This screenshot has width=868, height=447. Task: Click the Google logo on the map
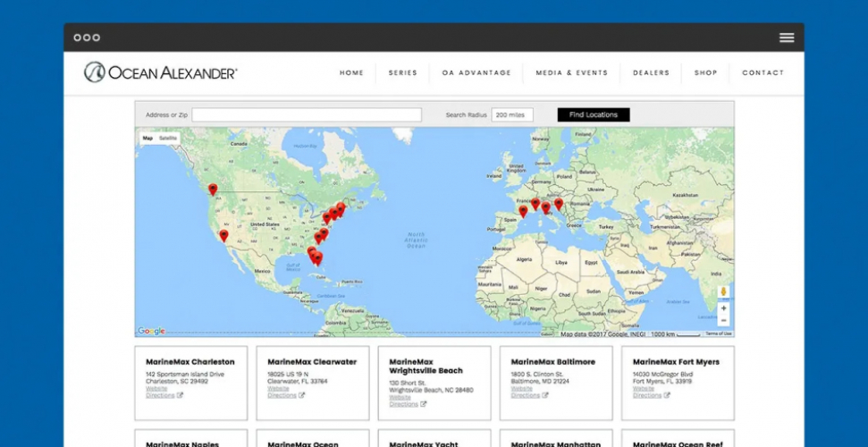coord(151,331)
